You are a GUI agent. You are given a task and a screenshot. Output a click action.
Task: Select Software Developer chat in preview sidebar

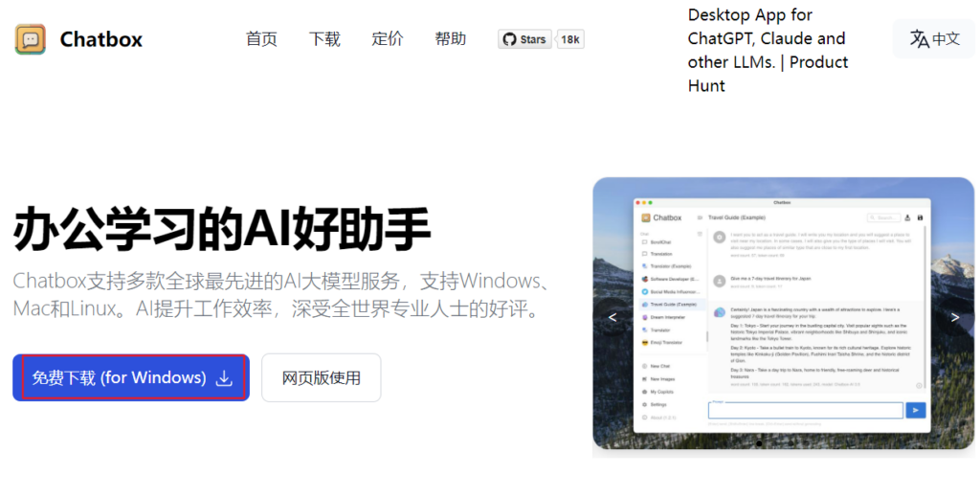[x=670, y=279]
